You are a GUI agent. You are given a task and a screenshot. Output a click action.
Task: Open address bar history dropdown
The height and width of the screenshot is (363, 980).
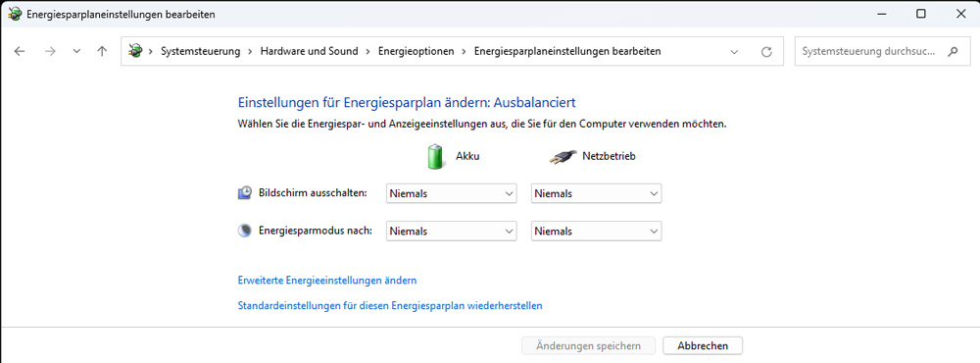click(x=734, y=52)
